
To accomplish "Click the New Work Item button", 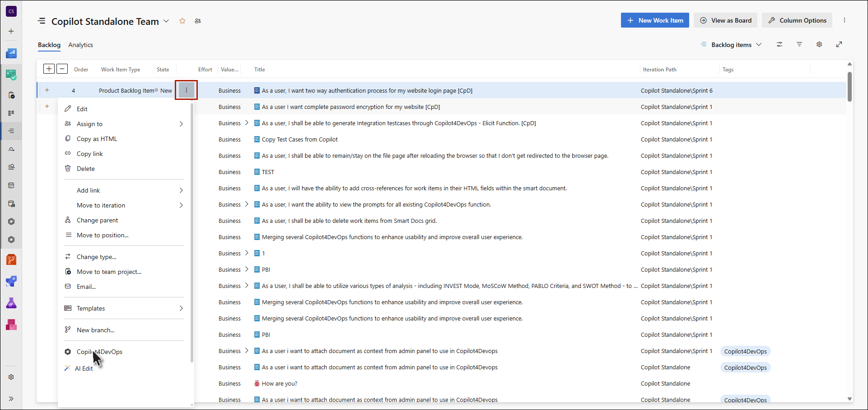I will [x=655, y=20].
